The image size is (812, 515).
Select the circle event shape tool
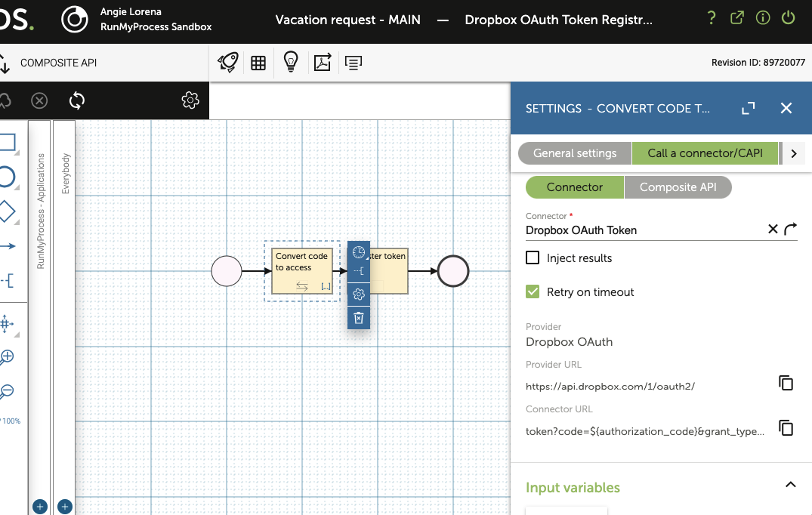[x=6, y=177]
